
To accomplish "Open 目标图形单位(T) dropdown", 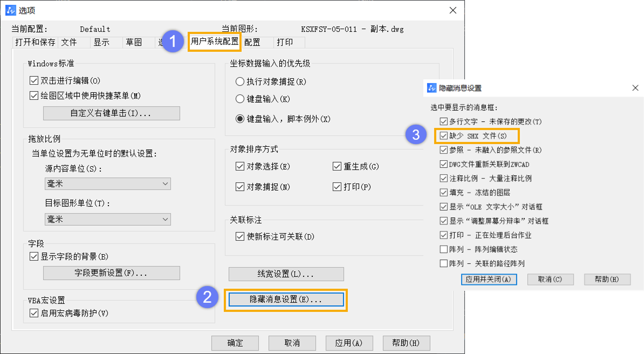I will tap(107, 219).
